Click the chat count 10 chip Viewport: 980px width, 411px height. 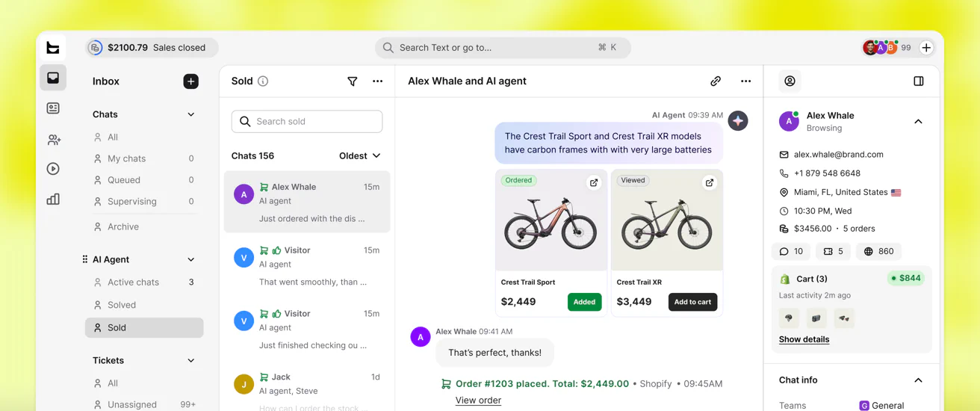pos(791,252)
